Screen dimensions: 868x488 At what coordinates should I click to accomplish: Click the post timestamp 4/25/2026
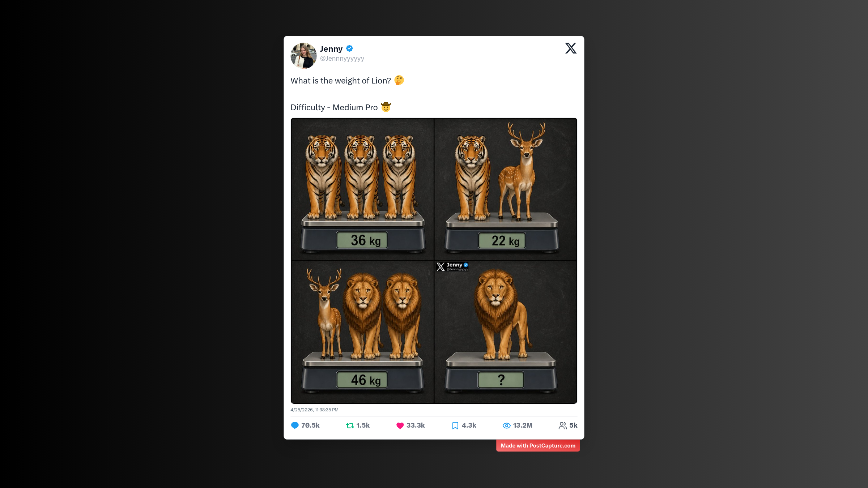click(x=314, y=410)
